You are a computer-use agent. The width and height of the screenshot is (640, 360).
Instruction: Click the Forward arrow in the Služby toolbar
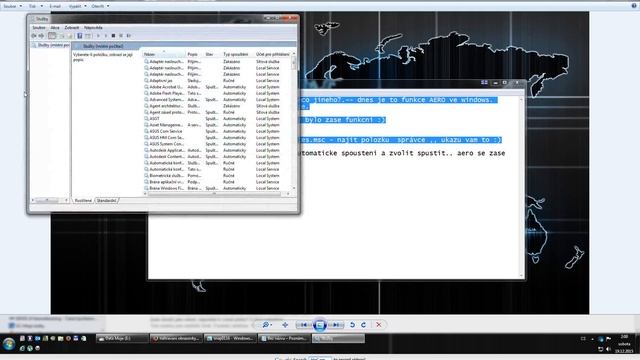(x=41, y=36)
